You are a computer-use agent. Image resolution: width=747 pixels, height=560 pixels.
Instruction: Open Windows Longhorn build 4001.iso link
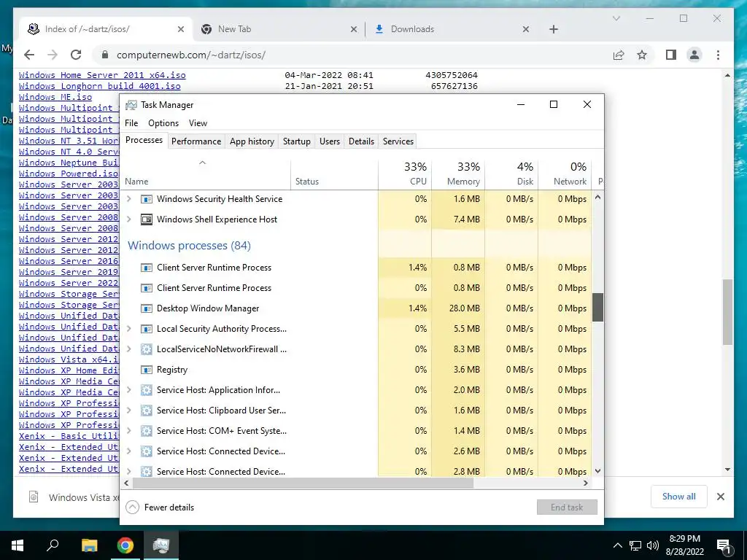(100, 86)
